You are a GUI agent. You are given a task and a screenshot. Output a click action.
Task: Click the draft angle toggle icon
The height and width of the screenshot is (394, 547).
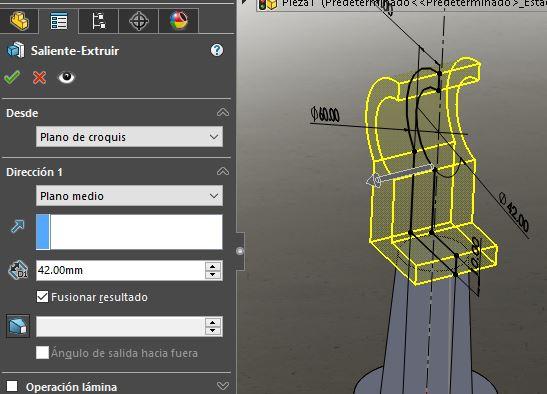[x=18, y=326]
